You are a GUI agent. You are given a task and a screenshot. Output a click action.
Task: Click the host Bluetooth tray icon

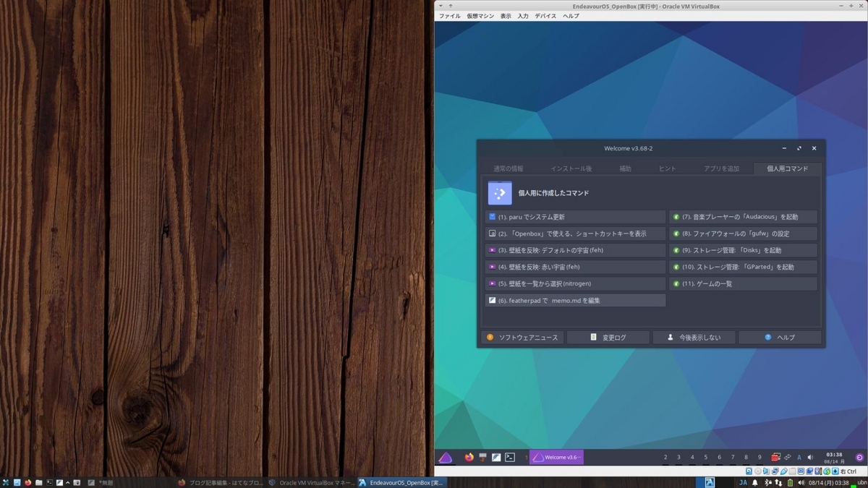767,482
